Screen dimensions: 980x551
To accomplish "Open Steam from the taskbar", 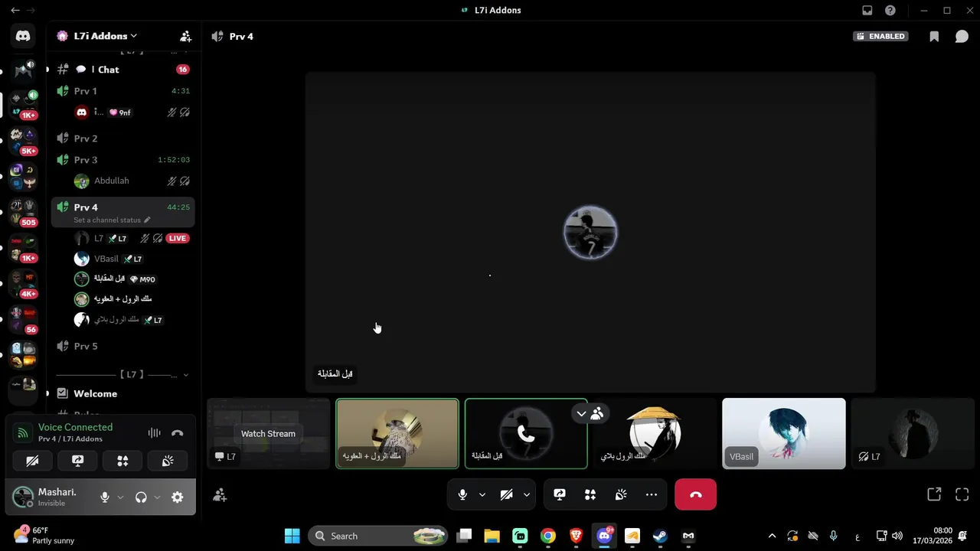I will tap(660, 536).
